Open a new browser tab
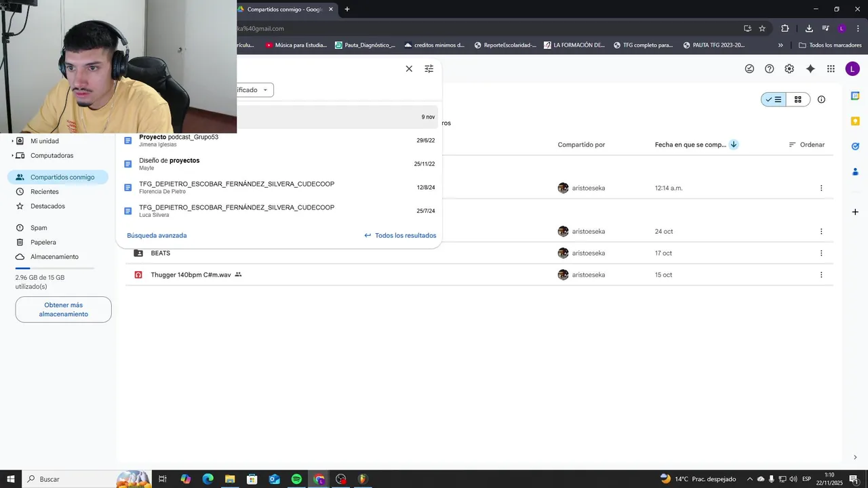 (347, 9)
